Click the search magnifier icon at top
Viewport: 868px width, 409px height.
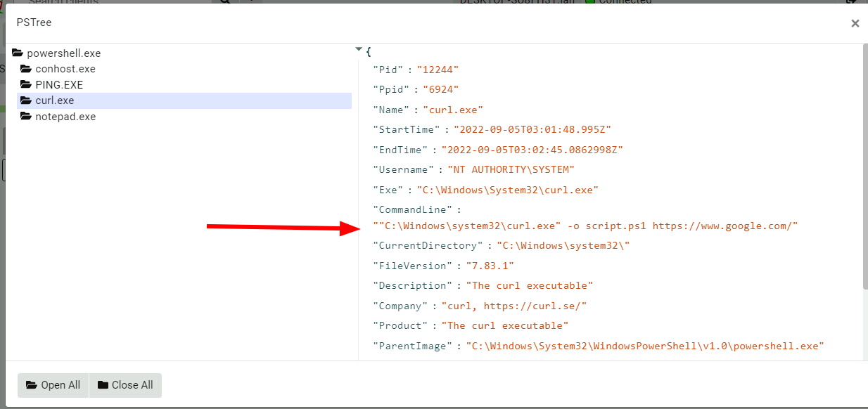(x=224, y=4)
